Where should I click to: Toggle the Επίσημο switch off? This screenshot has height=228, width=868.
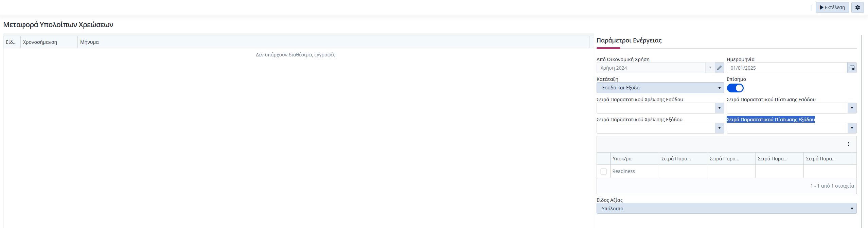coord(735,88)
